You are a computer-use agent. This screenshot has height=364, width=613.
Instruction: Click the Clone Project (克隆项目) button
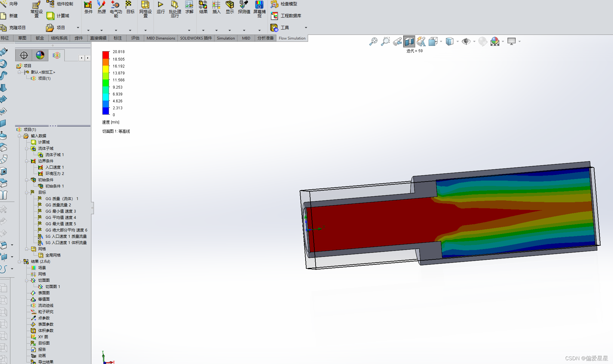[x=17, y=28]
